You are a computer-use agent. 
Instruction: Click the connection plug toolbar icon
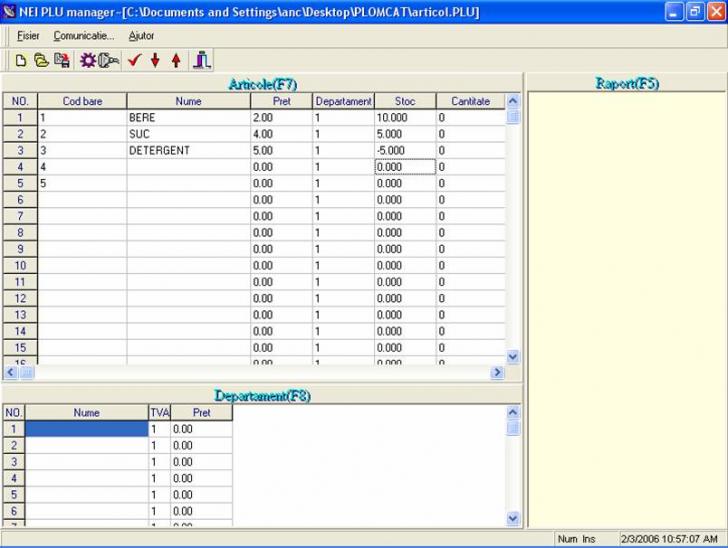(109, 60)
